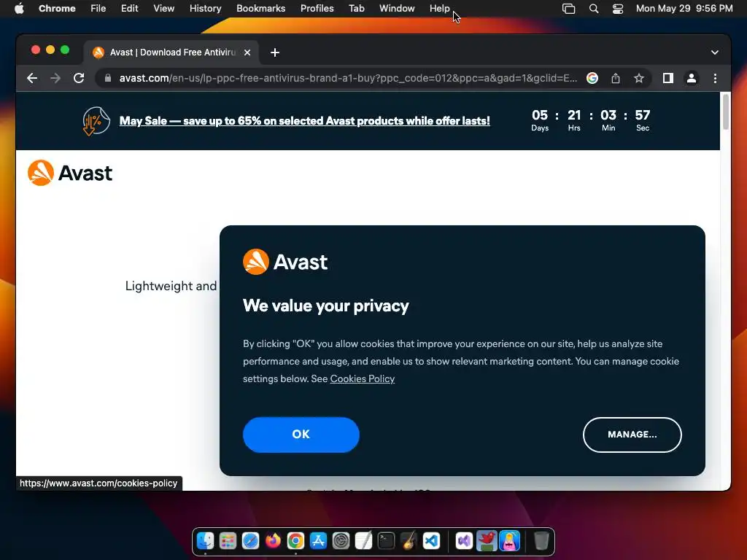Click the Avast logo on the page header
Screen dimensions: 747x560
pos(70,172)
